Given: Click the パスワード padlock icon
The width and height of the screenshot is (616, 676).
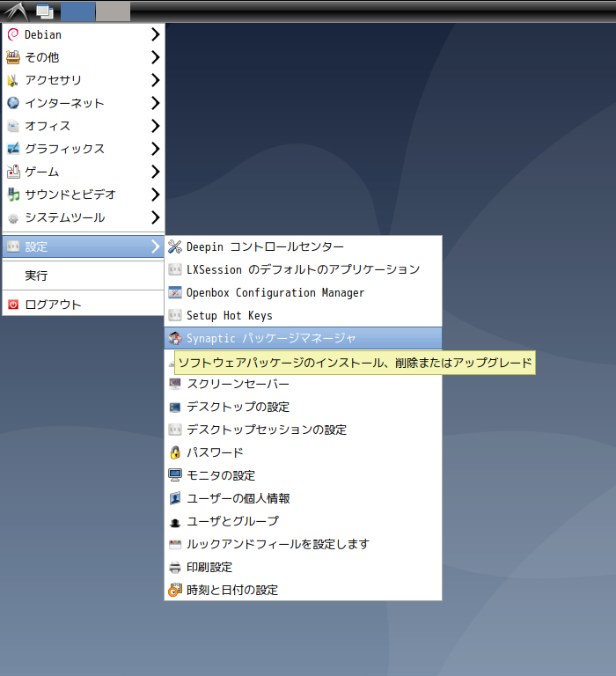Looking at the screenshot, I should (175, 452).
